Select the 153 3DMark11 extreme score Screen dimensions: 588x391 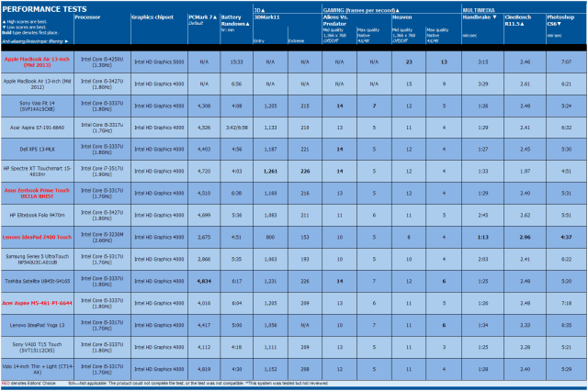305,237
